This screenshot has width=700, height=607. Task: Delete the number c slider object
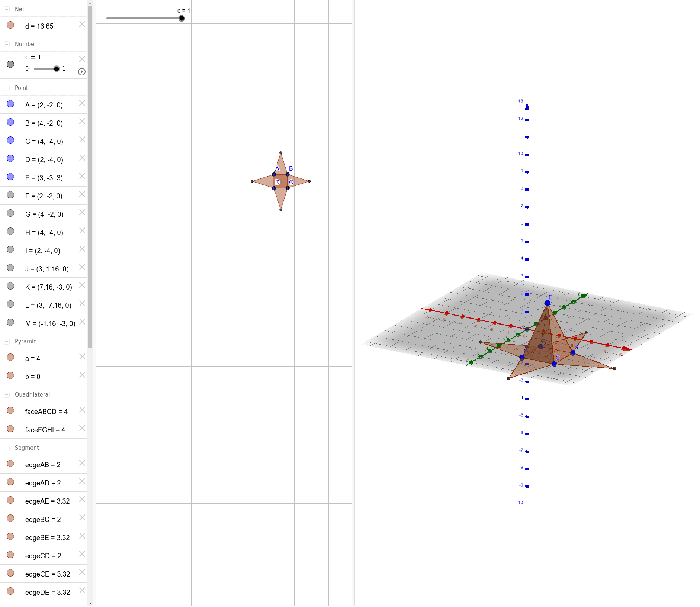[82, 59]
